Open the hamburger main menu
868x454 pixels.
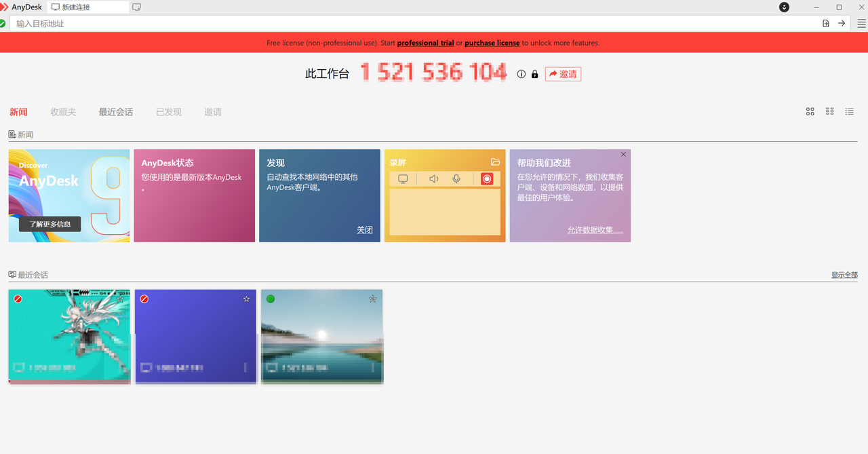click(861, 24)
